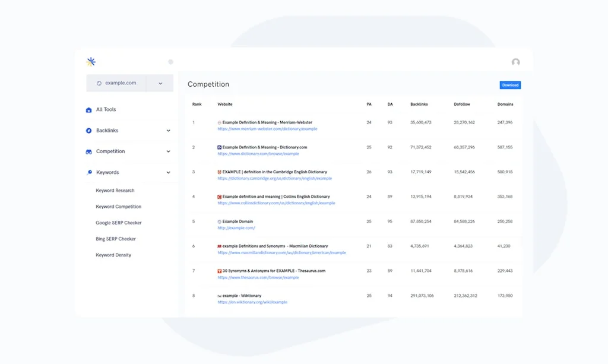Open the en.wiktionary.org example link
The width and height of the screenshot is (608, 364).
click(x=252, y=302)
